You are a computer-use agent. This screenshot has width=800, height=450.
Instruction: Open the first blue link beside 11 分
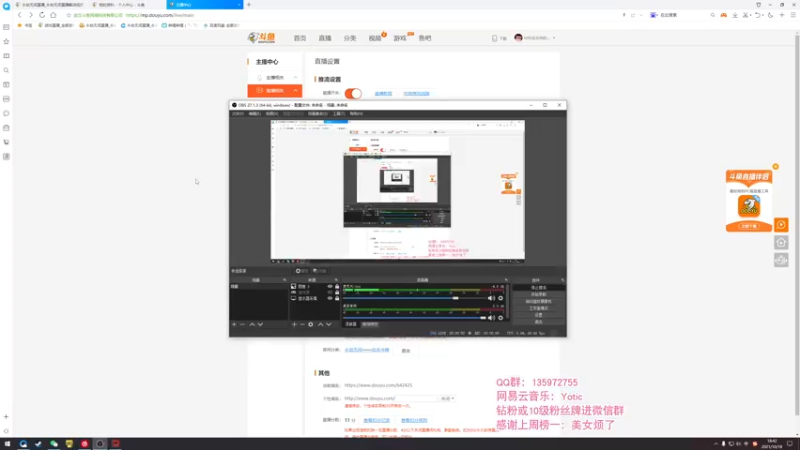[377, 420]
